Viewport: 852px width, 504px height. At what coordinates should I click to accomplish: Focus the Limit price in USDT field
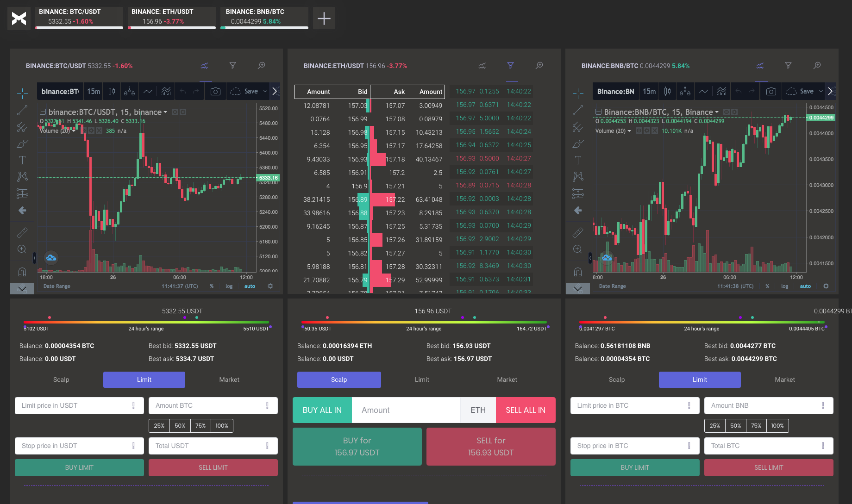click(79, 405)
